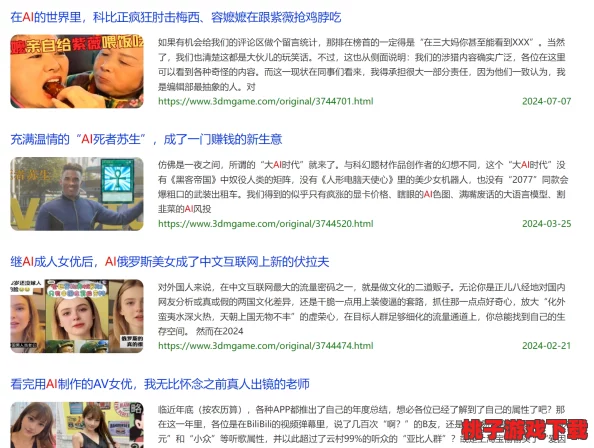Open the Russian girl faces thumbnail

[x=77, y=316]
